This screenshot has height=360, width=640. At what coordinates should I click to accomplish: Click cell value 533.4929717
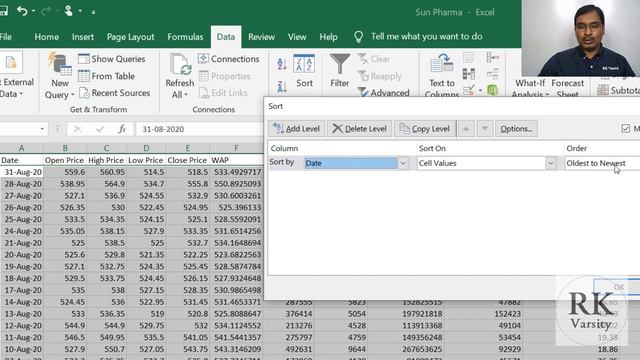click(236, 172)
